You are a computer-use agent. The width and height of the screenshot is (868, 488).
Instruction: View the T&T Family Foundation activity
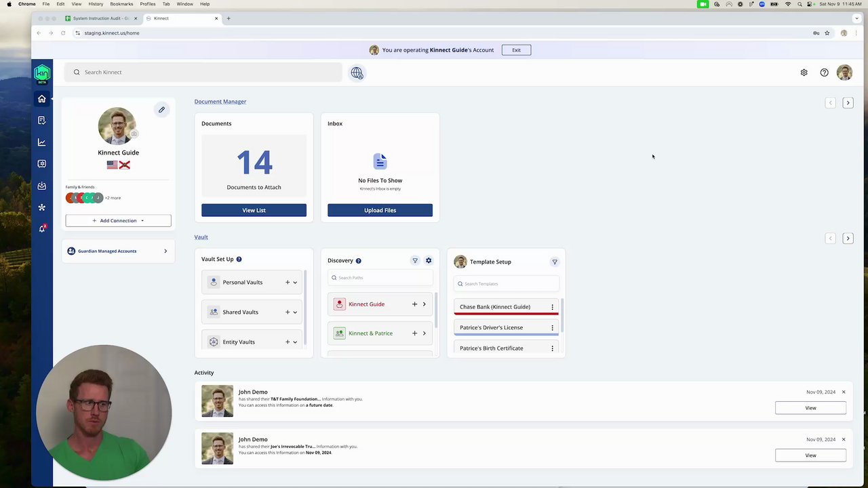click(810, 408)
